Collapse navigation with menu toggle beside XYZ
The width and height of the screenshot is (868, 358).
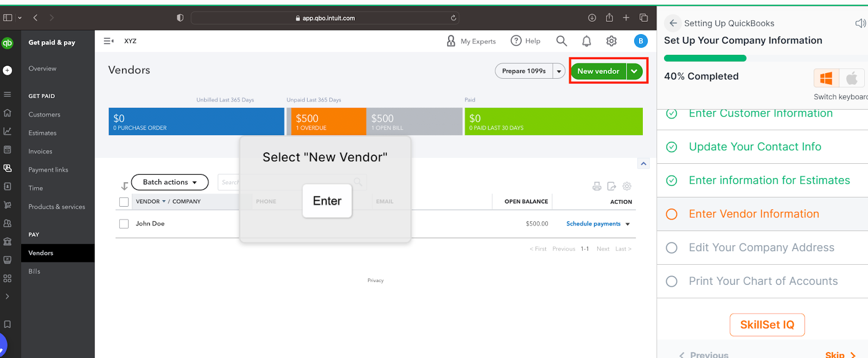tap(108, 41)
